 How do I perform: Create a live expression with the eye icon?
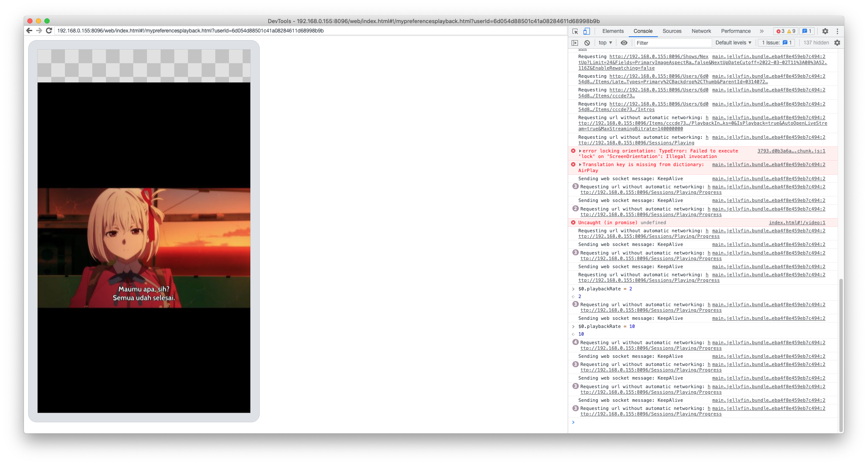point(624,43)
